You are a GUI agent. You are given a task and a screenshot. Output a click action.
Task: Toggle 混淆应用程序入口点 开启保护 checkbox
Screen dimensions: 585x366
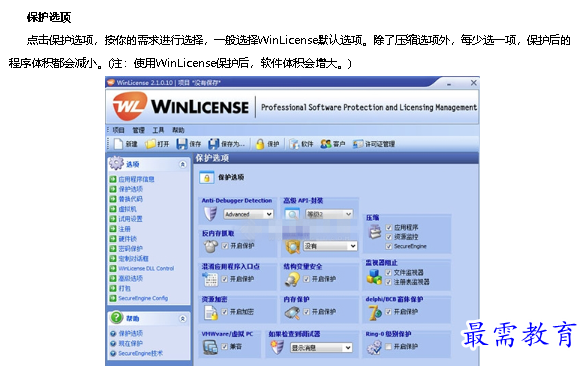click(x=225, y=279)
